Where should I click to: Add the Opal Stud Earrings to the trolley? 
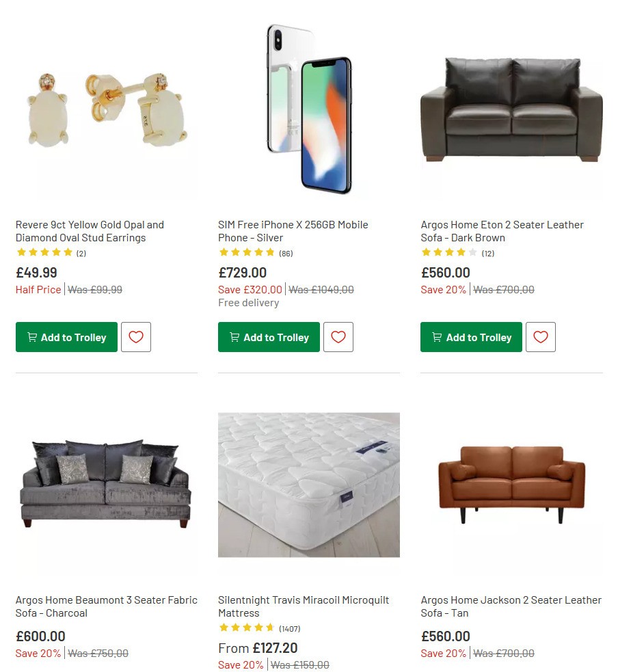click(x=66, y=337)
